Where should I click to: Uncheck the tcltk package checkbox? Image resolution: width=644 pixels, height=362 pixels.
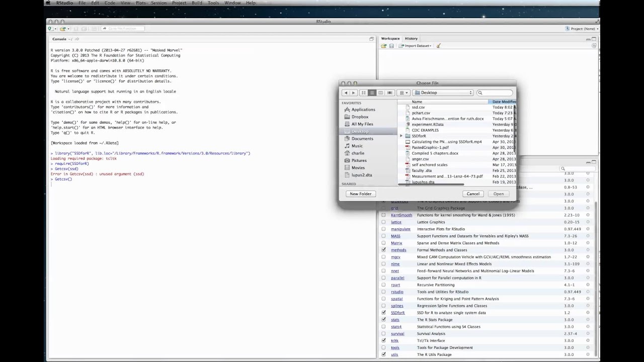point(383,340)
